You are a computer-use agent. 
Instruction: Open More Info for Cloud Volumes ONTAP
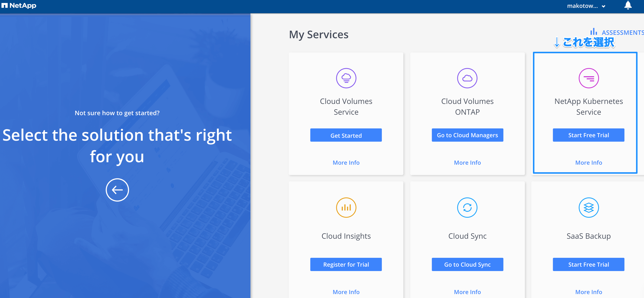pyautogui.click(x=467, y=162)
